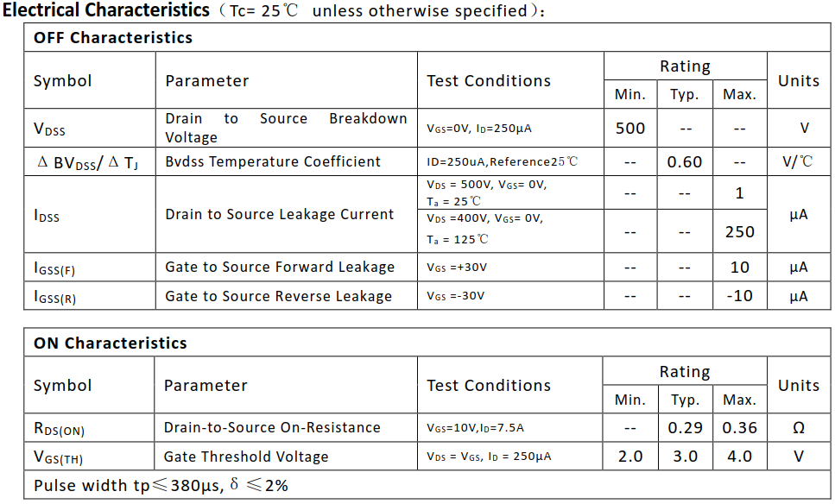The width and height of the screenshot is (835, 504).
Task: Select the Gate Threshold Voltage parameter
Action: tap(246, 456)
